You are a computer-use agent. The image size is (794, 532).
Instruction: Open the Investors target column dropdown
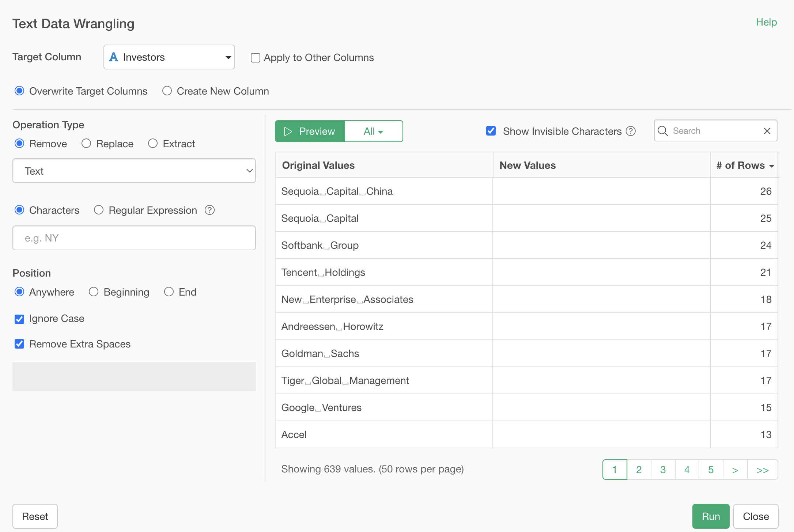click(x=169, y=57)
